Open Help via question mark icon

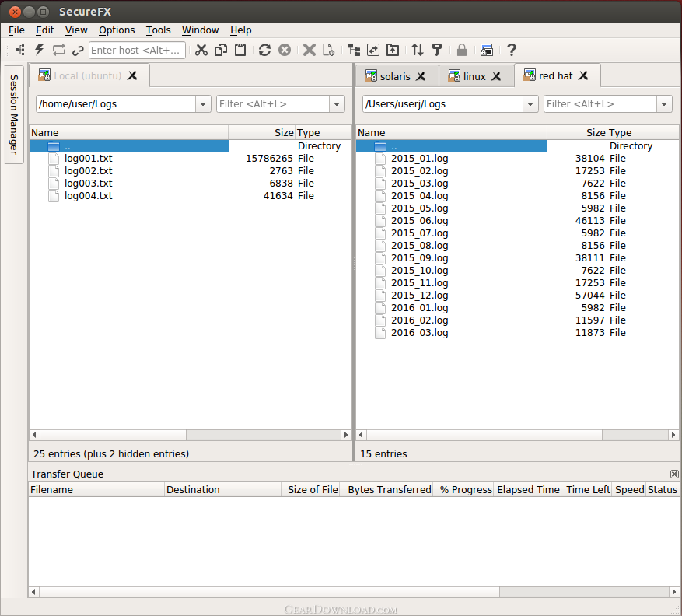(511, 50)
